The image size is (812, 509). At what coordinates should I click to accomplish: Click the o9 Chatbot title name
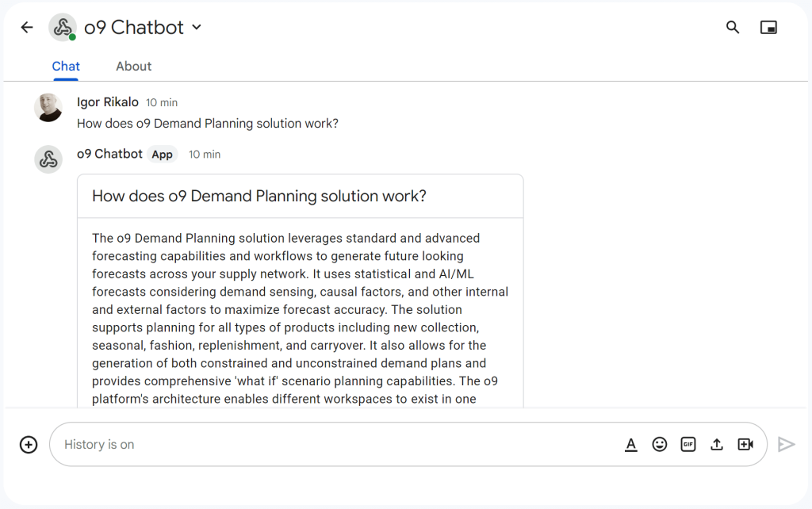pyautogui.click(x=133, y=28)
